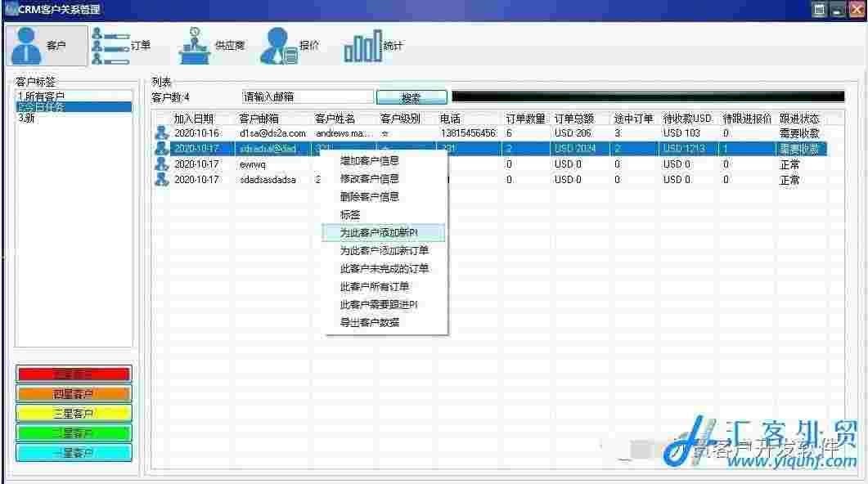Click 需要收款 status in first row

pos(799,133)
